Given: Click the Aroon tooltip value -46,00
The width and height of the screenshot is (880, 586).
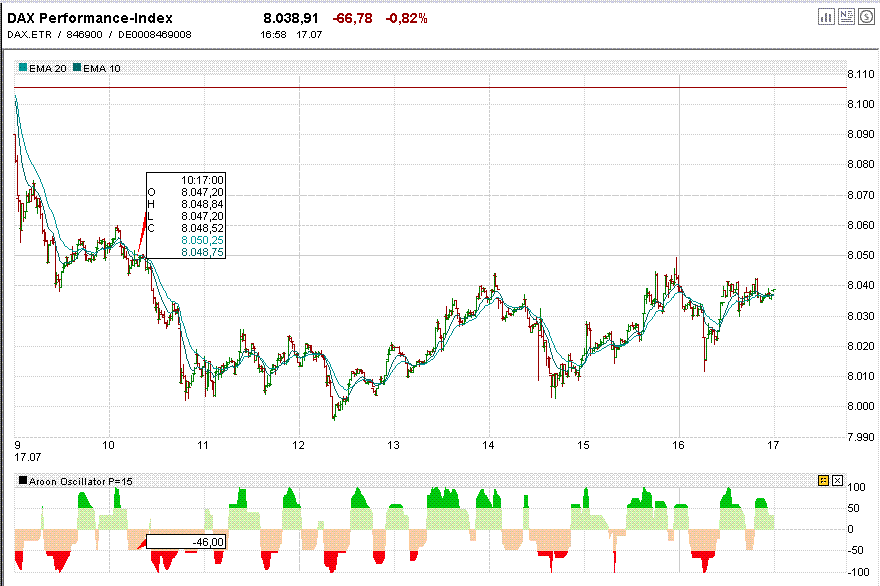Looking at the screenshot, I should (x=208, y=542).
